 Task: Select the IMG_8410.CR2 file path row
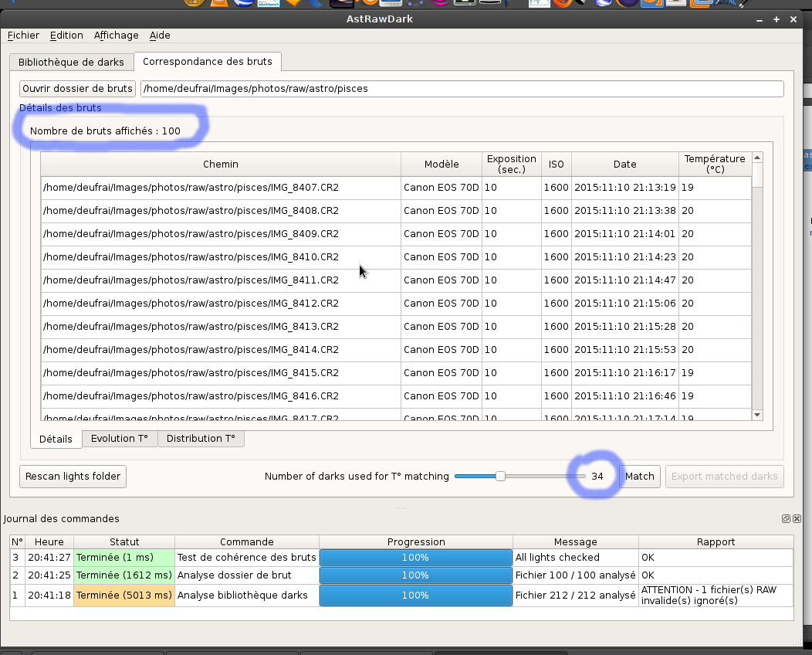(x=221, y=257)
